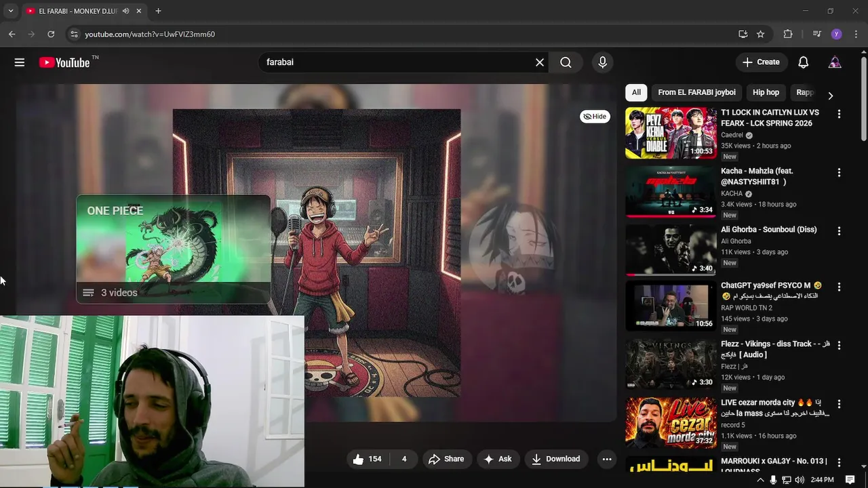Show more filter chips with arrow

click(x=830, y=96)
